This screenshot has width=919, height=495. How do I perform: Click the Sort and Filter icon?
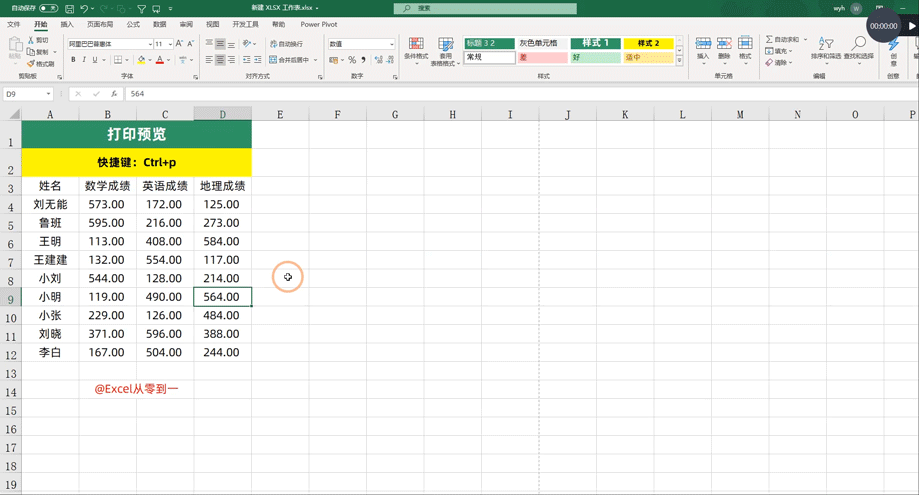(825, 48)
